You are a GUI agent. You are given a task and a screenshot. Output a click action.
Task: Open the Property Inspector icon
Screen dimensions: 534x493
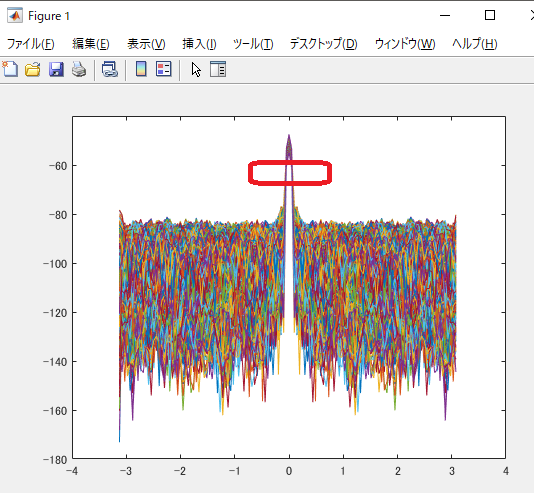click(218, 69)
